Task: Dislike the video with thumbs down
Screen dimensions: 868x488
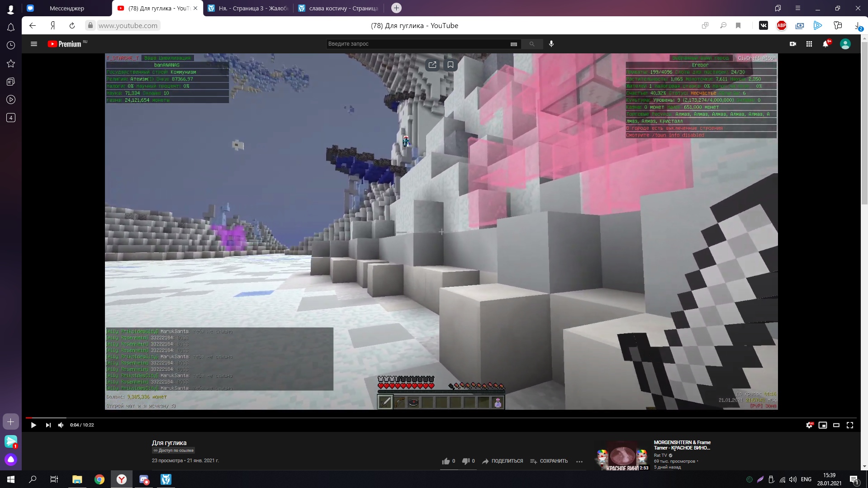Action: [x=465, y=461]
